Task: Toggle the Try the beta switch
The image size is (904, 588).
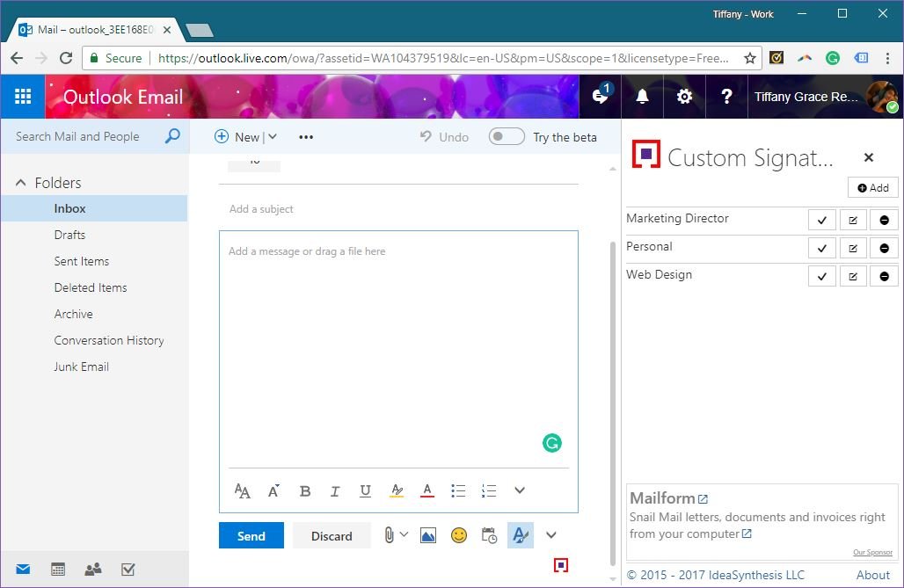Action: click(x=507, y=137)
